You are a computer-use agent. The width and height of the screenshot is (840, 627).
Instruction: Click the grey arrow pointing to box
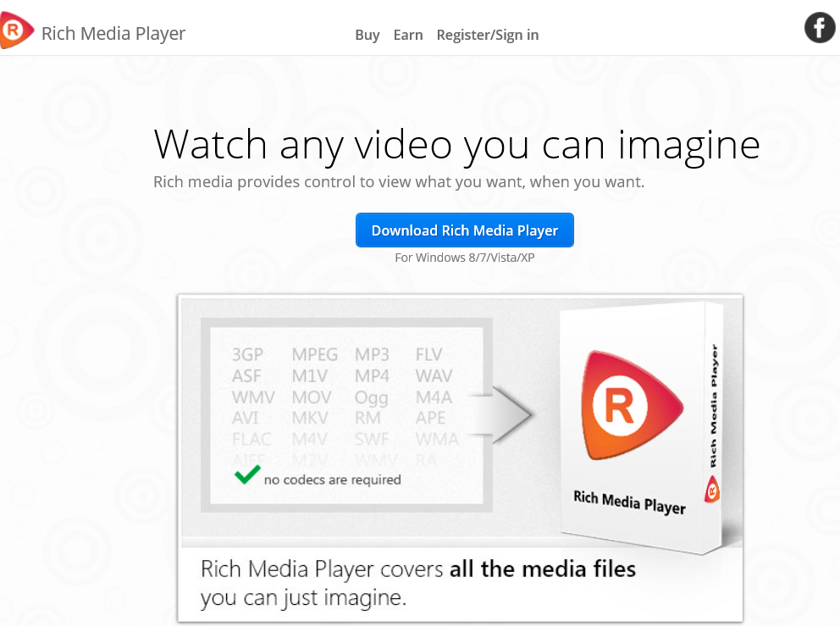click(500, 415)
